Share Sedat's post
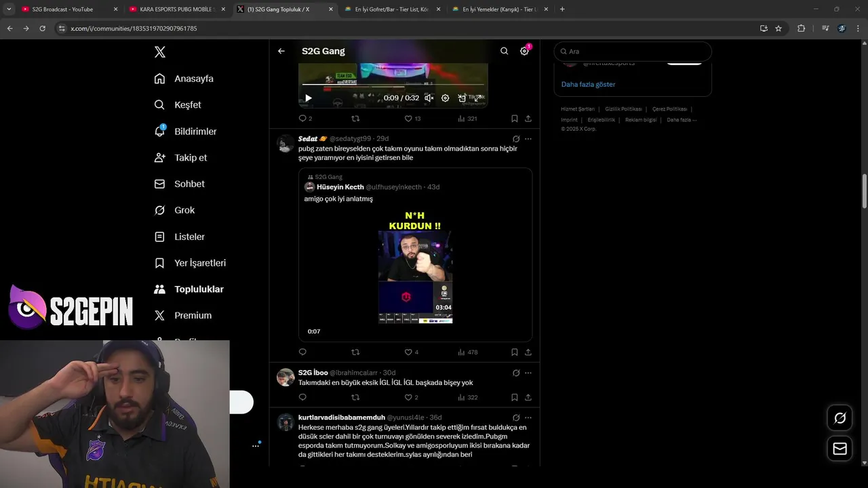The width and height of the screenshot is (868, 488). 528,352
